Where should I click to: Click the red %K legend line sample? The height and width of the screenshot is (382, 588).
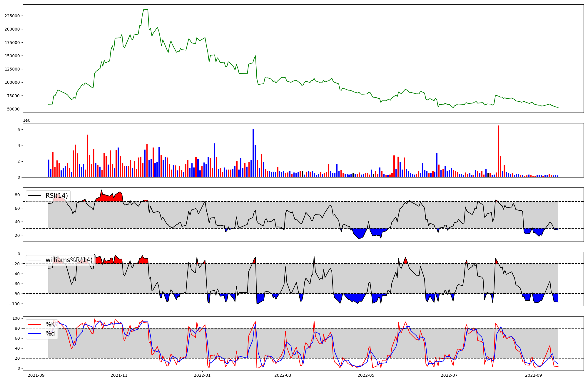[34, 324]
